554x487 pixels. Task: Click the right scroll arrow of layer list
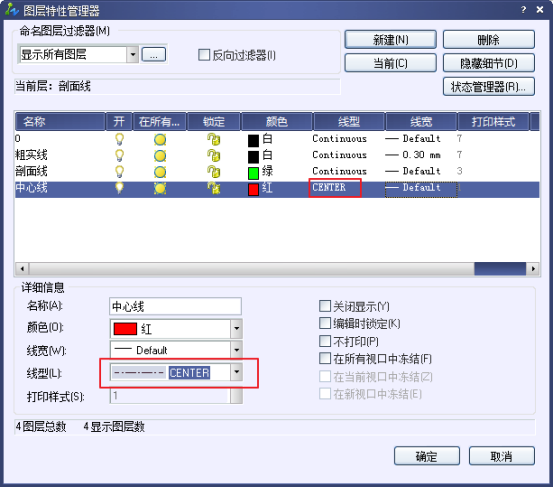point(533,269)
